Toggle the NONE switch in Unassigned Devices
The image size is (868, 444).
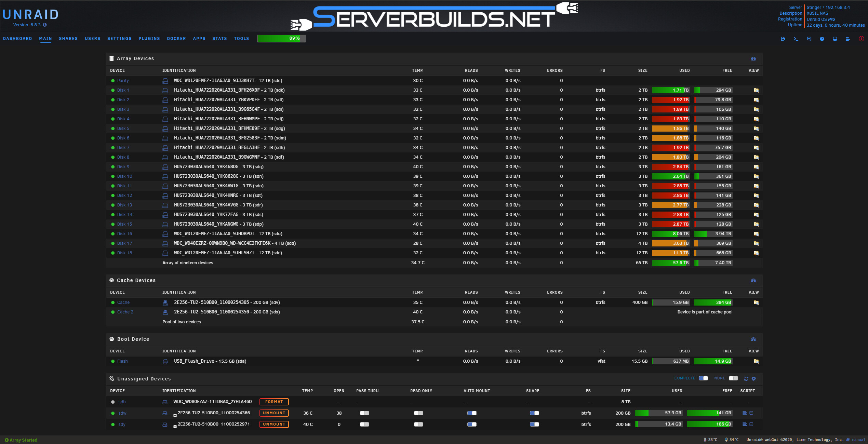point(733,378)
